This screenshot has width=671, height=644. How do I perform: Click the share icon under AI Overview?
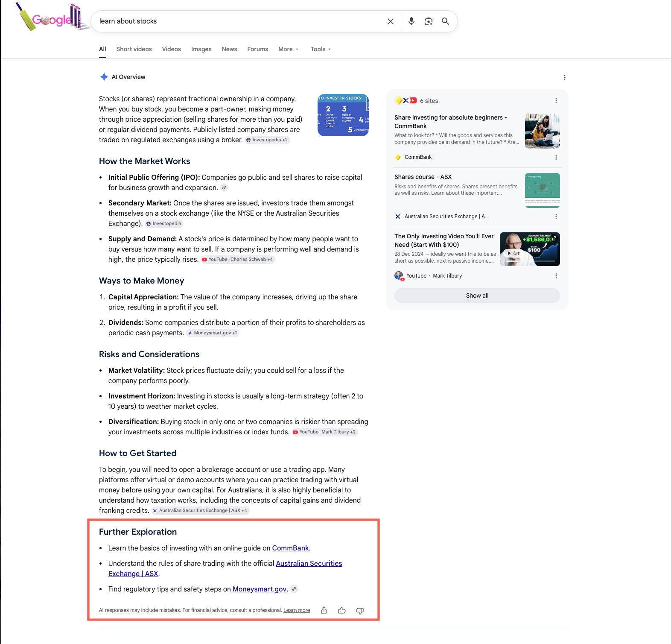click(x=324, y=610)
